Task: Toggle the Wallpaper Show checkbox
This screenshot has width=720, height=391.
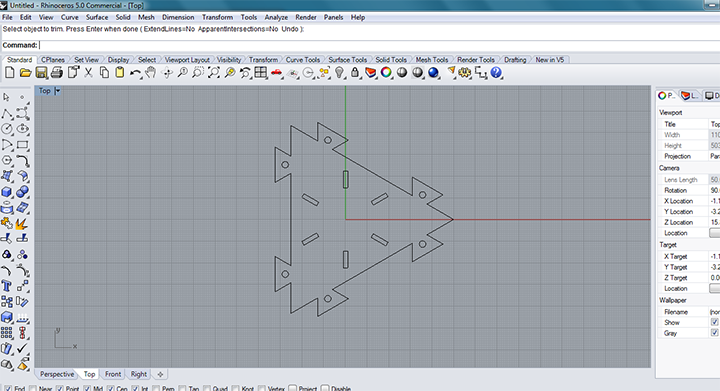Action: pos(714,322)
